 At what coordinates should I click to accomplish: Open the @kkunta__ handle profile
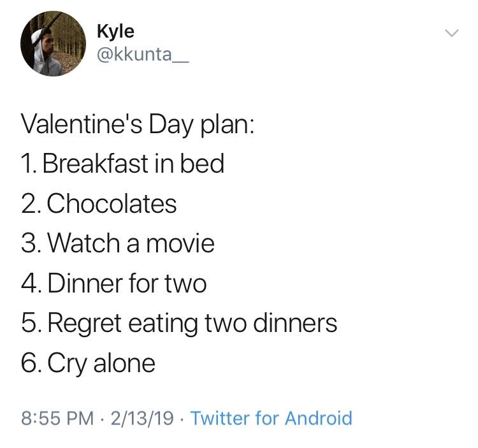[143, 55]
